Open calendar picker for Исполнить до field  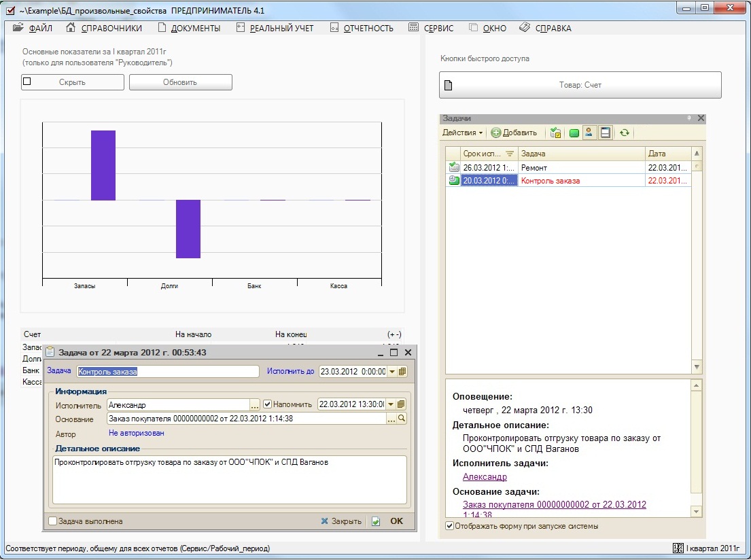tap(402, 372)
